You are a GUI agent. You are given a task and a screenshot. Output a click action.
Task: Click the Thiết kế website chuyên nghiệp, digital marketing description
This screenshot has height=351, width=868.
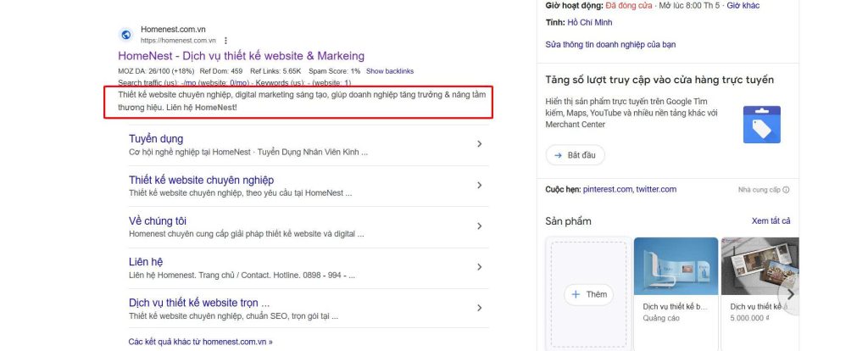tap(302, 101)
